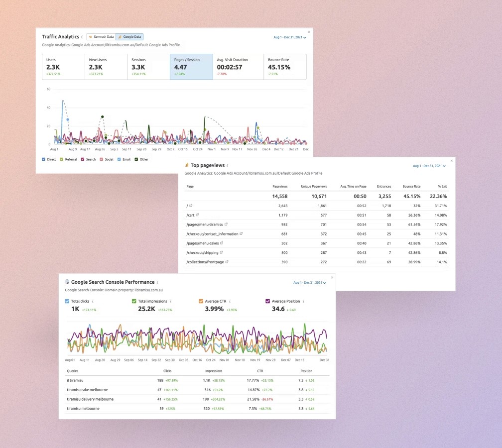Click the Impressions column header
Image resolution: width=502 pixels, height=448 pixels.
click(x=214, y=371)
